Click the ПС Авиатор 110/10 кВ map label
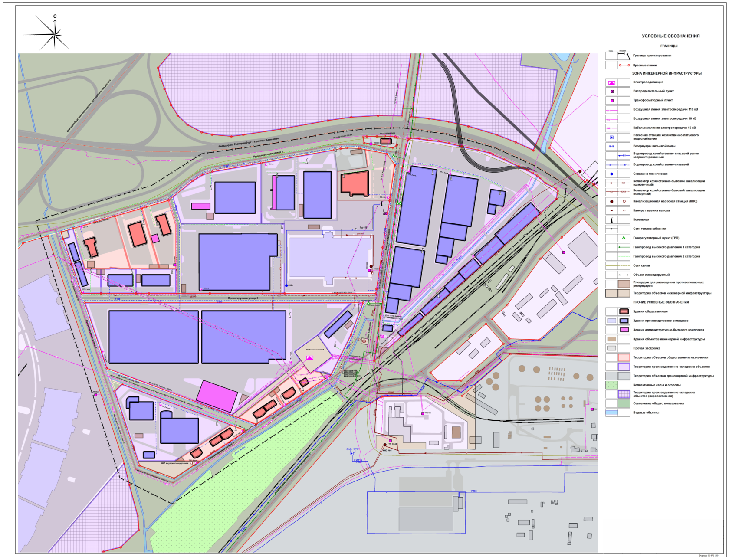 tap(315, 350)
